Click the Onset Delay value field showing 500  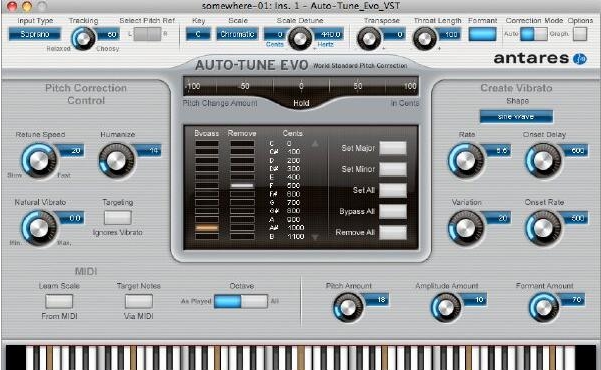(575, 150)
